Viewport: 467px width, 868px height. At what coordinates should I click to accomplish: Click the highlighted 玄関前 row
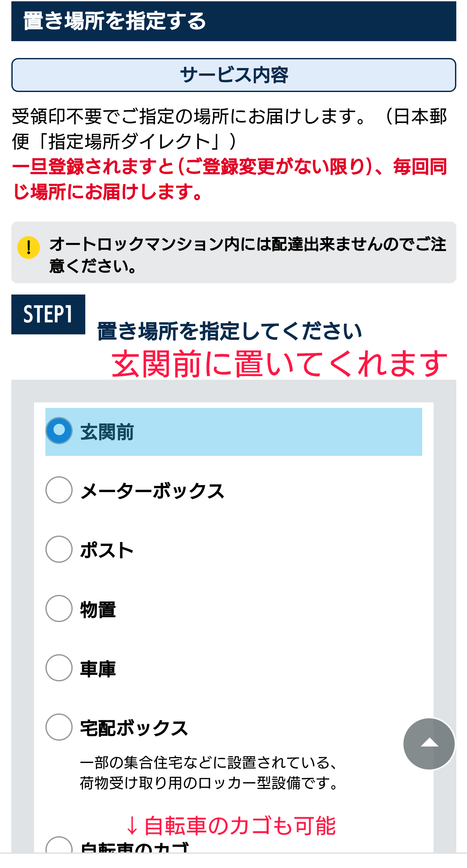(x=234, y=432)
